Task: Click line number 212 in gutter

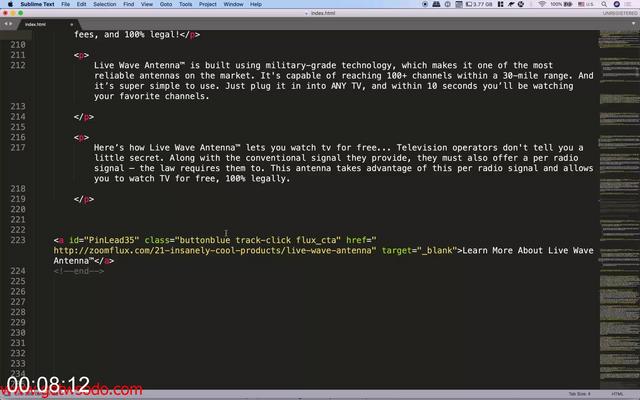Action: pos(18,65)
